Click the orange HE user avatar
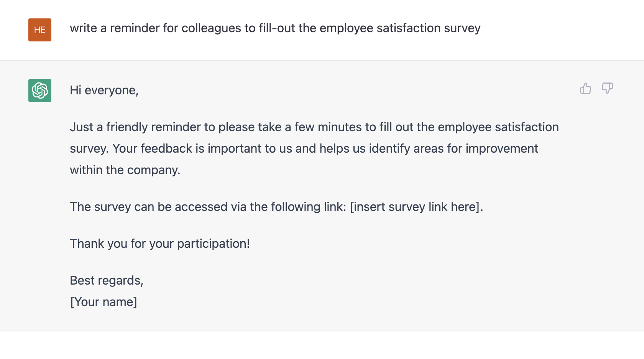 [40, 30]
